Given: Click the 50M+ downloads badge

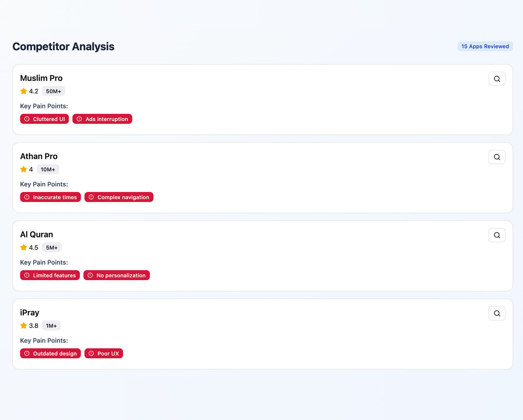Looking at the screenshot, I should click(54, 91).
